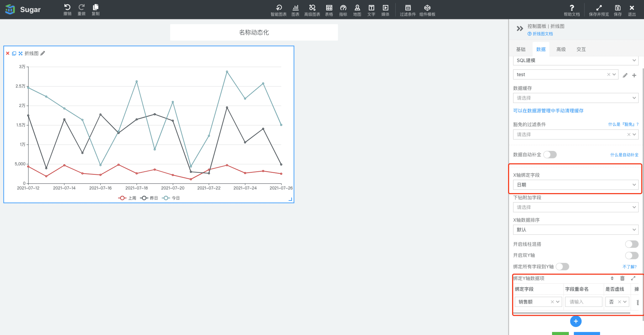644x335 pixels.
Task: Click 什么是自动补全 help link
Action: 624,155
